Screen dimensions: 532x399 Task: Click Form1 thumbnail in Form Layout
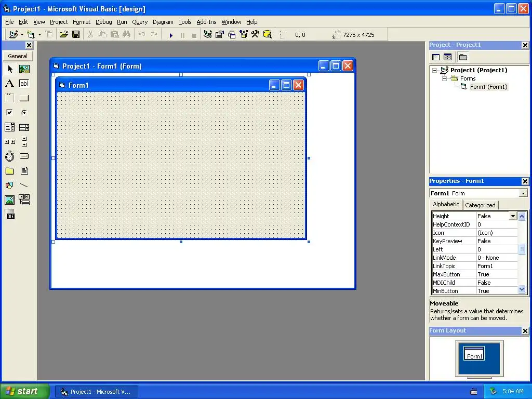point(474,353)
